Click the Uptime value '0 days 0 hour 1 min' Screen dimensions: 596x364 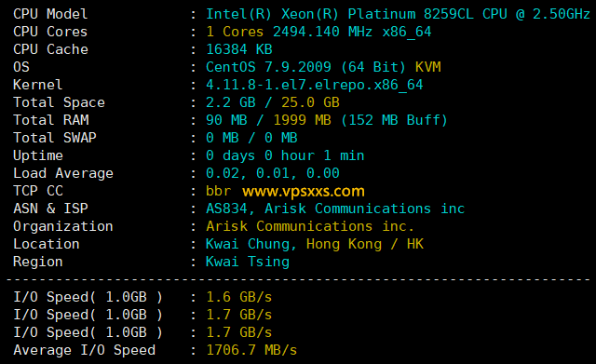[x=285, y=155]
